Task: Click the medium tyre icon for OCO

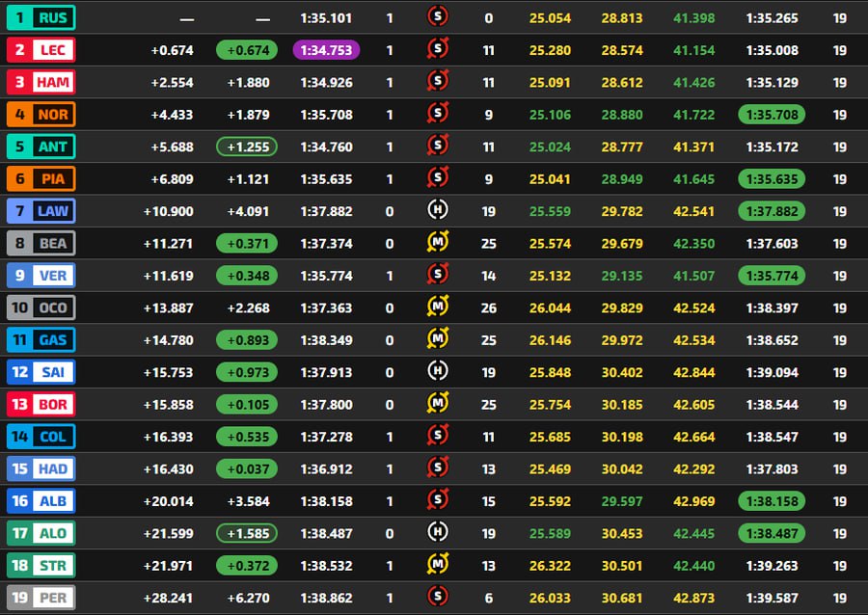Action: [438, 307]
